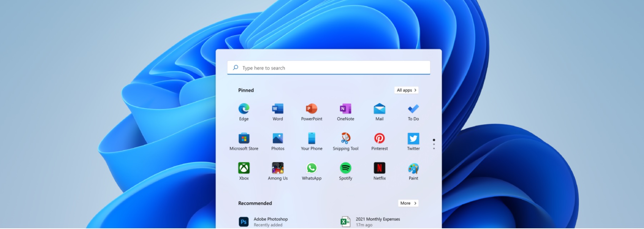
Task: Launch WhatsApp from pinned apps
Action: click(x=311, y=171)
